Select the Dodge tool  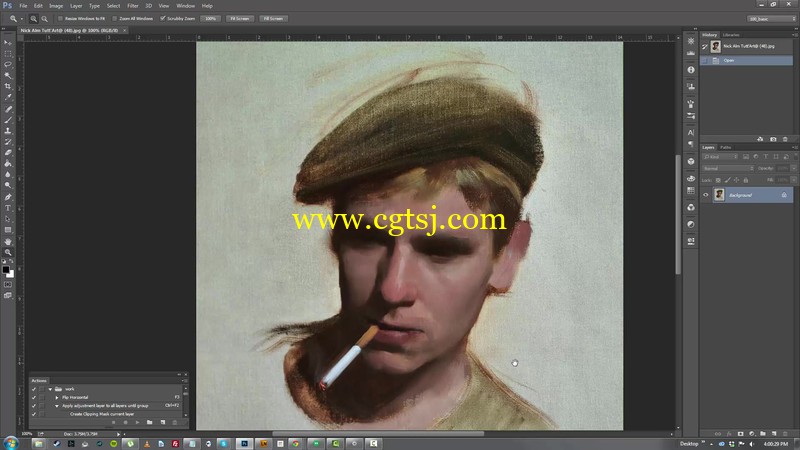click(8, 186)
